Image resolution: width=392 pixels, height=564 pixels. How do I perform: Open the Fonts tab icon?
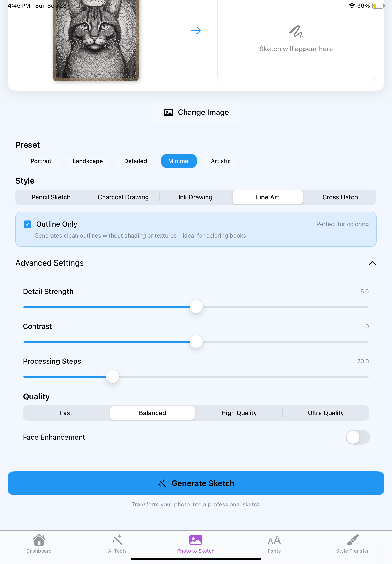tap(274, 540)
